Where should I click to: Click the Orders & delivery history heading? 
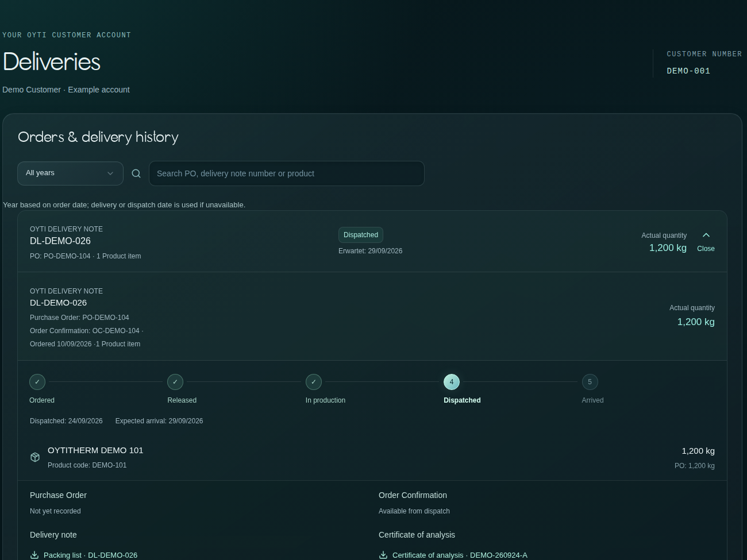(98, 137)
